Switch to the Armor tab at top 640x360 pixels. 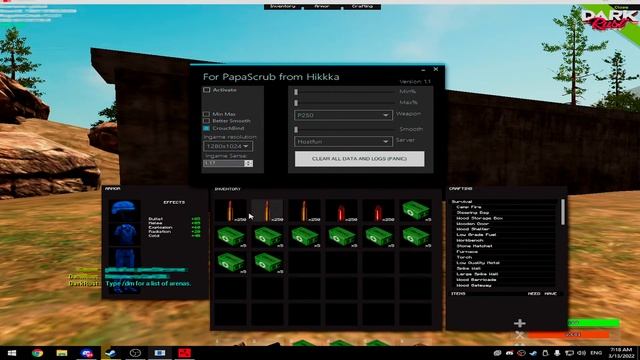pyautogui.click(x=322, y=7)
